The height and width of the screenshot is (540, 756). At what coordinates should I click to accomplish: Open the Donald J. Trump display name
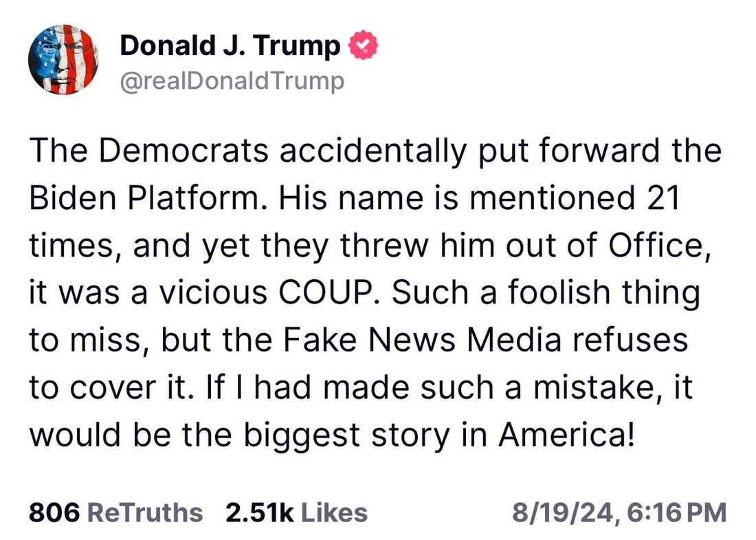230,47
